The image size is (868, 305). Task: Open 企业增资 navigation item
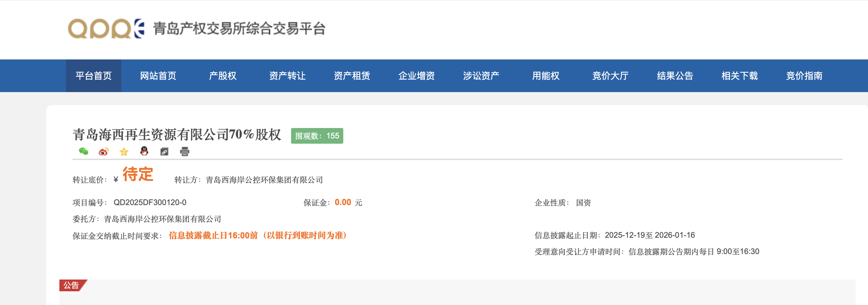point(416,76)
